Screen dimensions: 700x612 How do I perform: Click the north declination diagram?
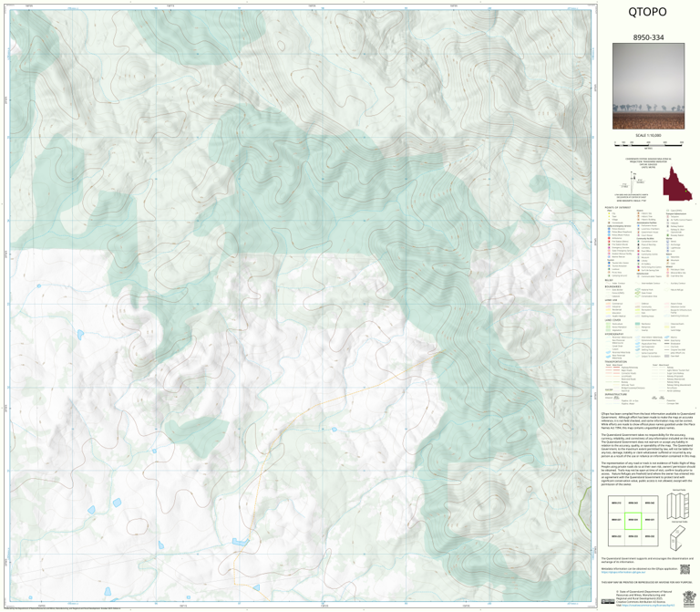point(633,182)
